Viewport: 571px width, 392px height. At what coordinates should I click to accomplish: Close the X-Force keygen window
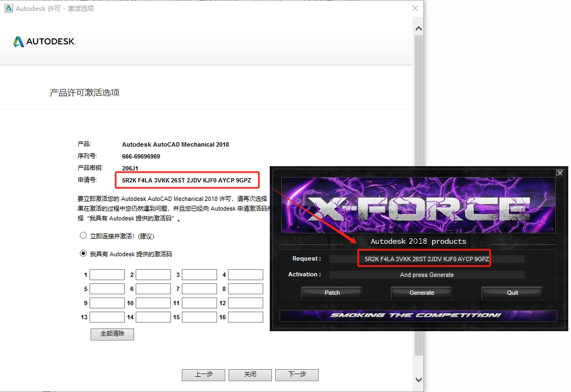tap(560, 173)
